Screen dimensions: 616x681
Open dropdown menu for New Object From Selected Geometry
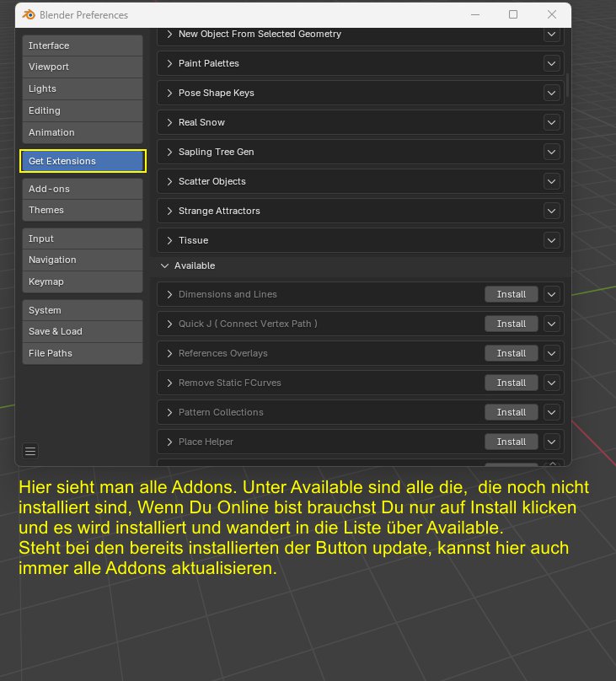(551, 34)
